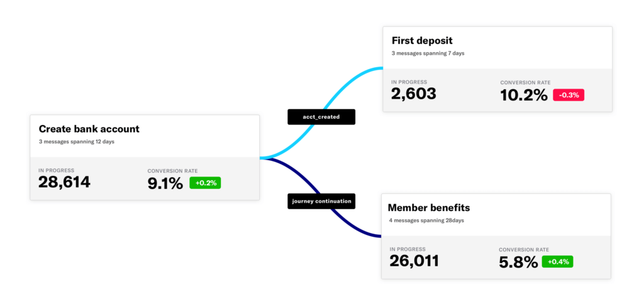Click "4 messages spanning 28days" subtitle

click(x=428, y=220)
